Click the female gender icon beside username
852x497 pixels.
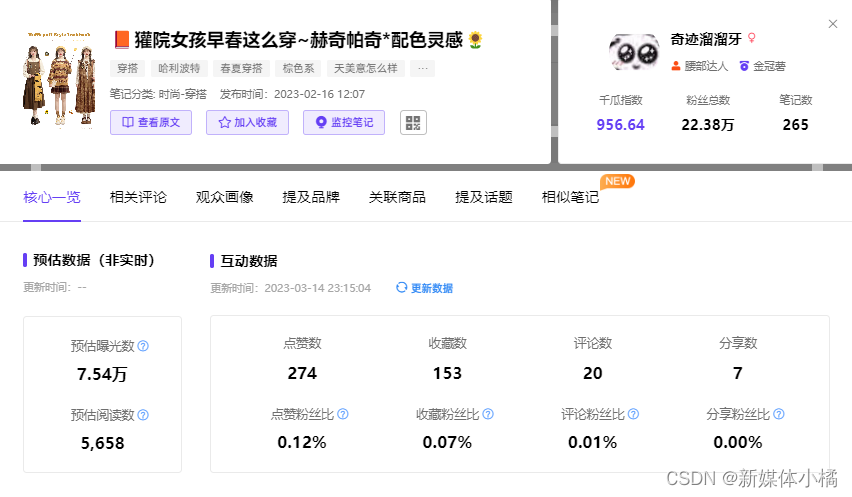(751, 38)
